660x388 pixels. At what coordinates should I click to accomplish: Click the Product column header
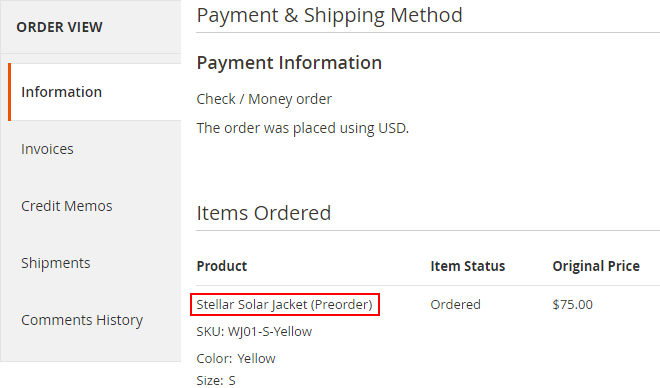(222, 266)
